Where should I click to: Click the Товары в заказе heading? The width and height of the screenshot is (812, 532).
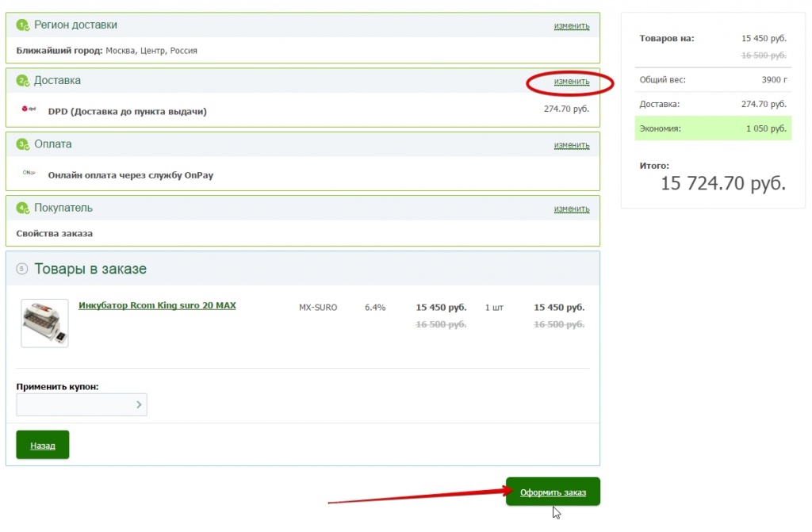click(90, 269)
